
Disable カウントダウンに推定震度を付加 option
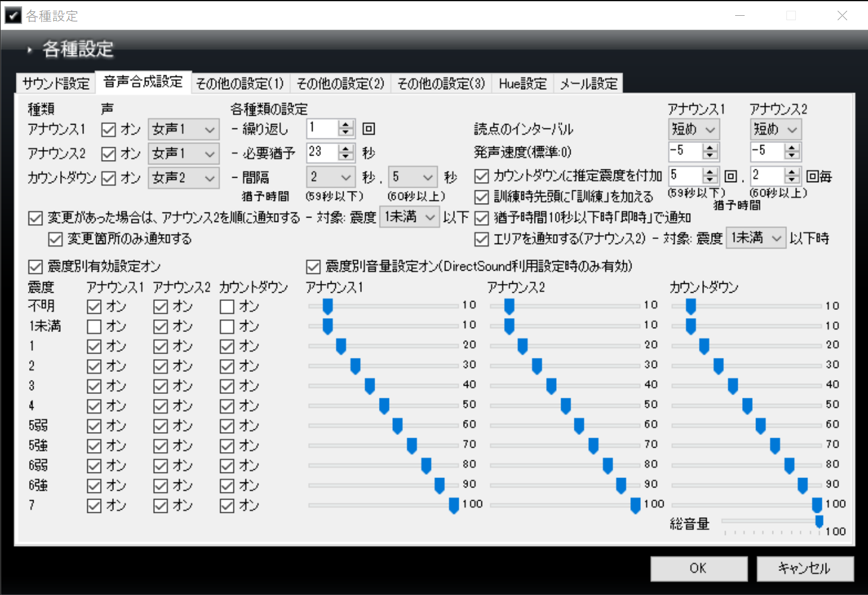pyautogui.click(x=482, y=176)
